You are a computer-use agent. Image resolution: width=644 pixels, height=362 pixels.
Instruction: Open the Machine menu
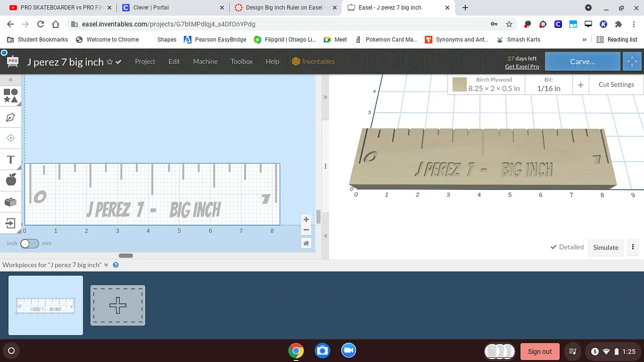[205, 62]
